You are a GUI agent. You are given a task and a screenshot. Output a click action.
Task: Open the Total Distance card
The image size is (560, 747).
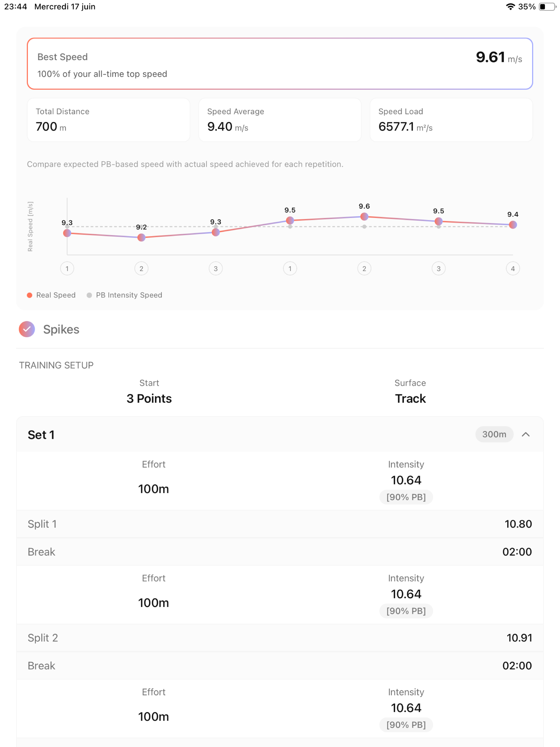pyautogui.click(x=109, y=120)
